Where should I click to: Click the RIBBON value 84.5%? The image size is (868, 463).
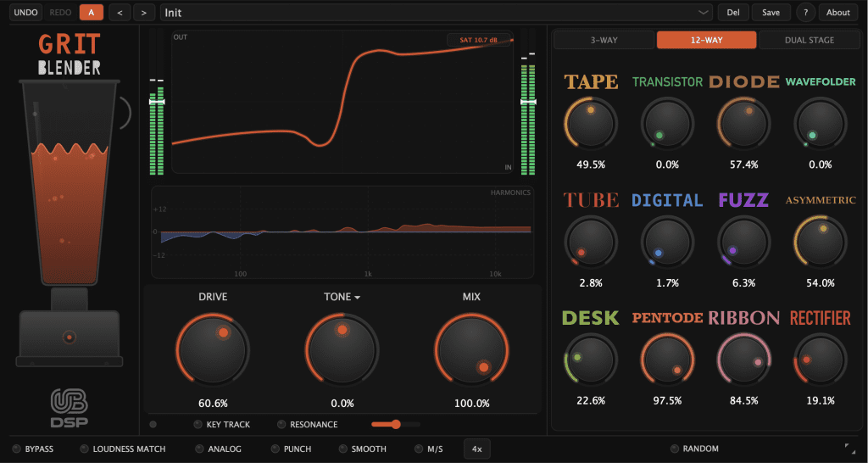coord(744,400)
